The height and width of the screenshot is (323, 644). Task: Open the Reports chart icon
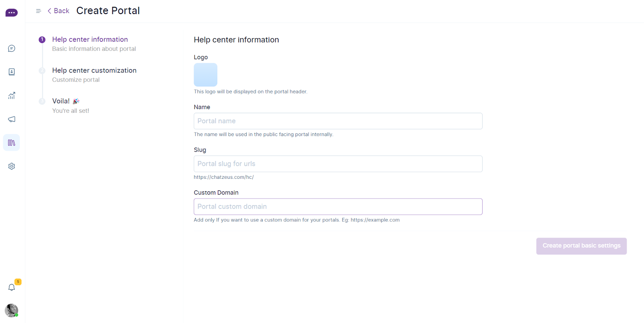[x=12, y=95]
